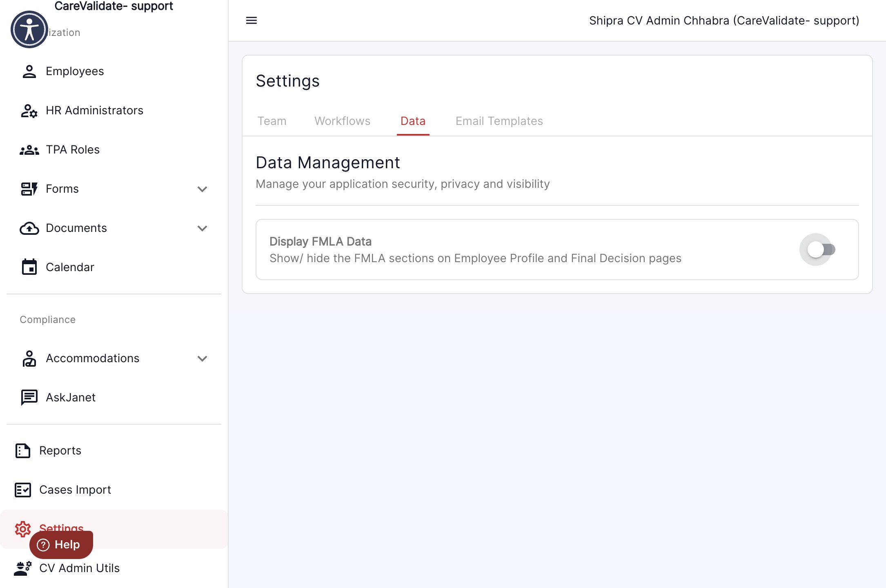Click the Cases Import checklist icon
This screenshot has width=886, height=588.
click(x=23, y=490)
